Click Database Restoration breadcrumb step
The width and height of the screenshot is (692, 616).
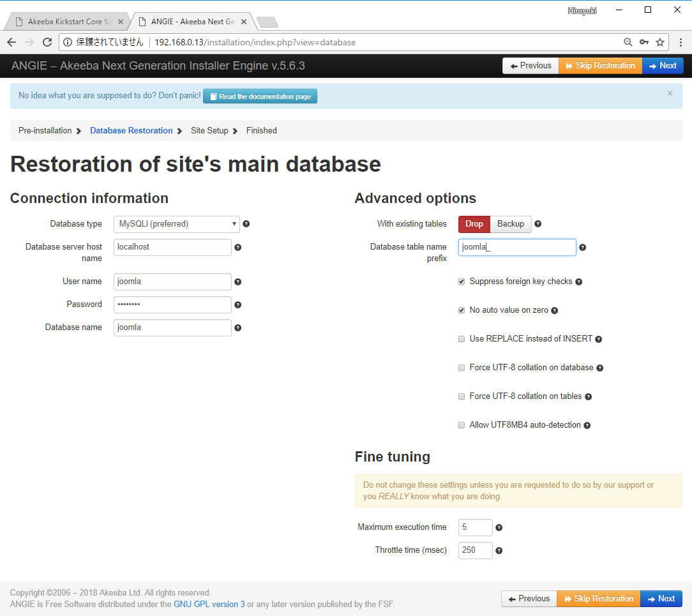pyautogui.click(x=132, y=131)
